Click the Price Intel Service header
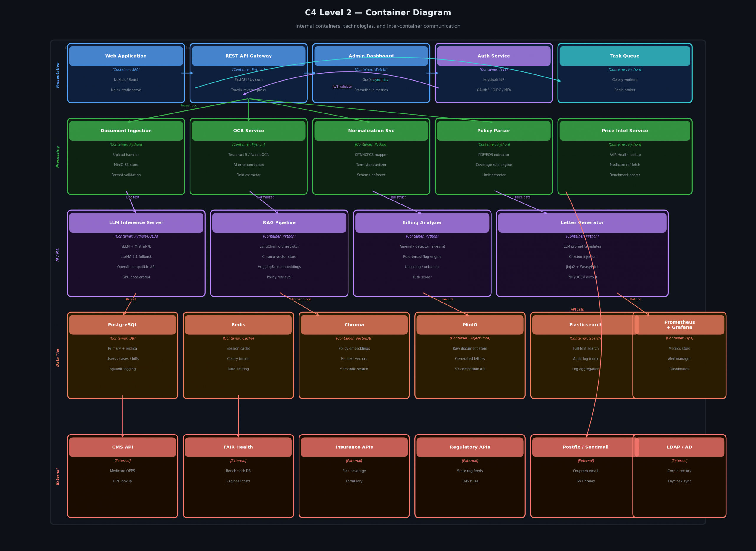This screenshot has width=756, height=551. pos(624,131)
